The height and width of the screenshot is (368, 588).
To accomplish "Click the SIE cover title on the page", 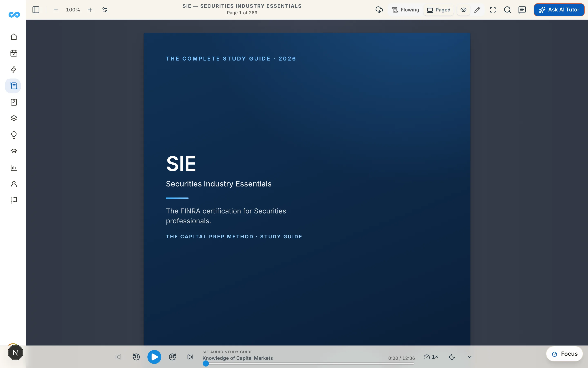I will click(181, 164).
